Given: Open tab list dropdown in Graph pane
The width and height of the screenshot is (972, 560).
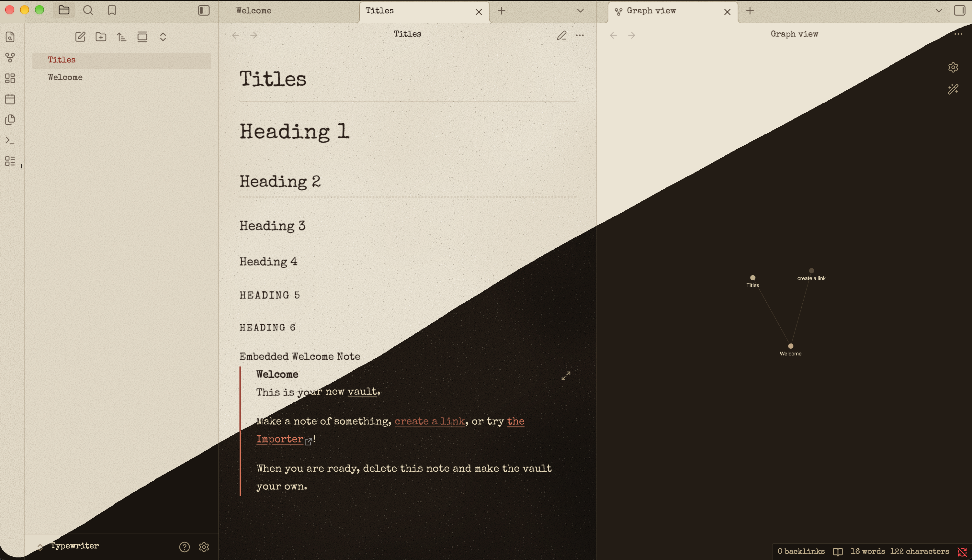Looking at the screenshot, I should tap(939, 11).
